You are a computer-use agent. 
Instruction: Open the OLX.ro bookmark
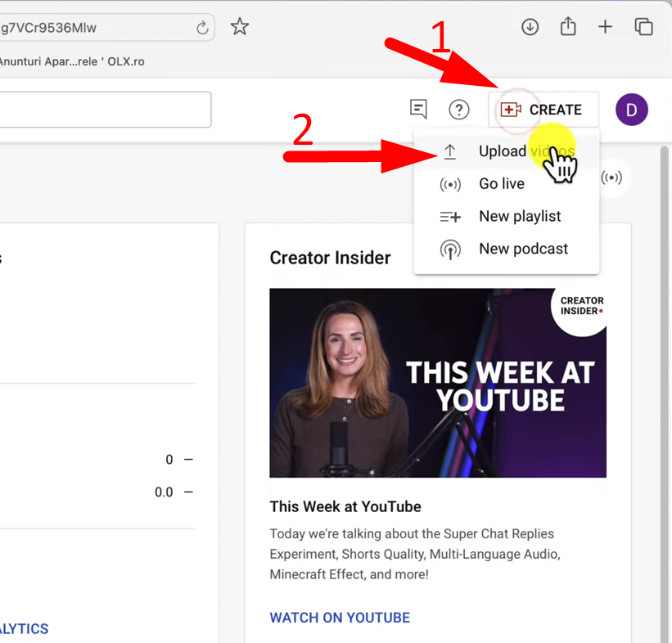coord(71,61)
